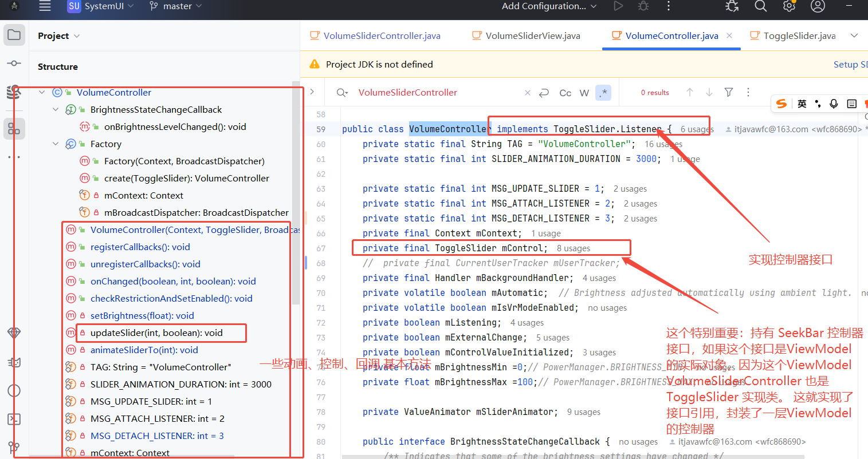Screen dimensions: 868x459
Task: Collapse the VolumeController class node
Action: 42,92
